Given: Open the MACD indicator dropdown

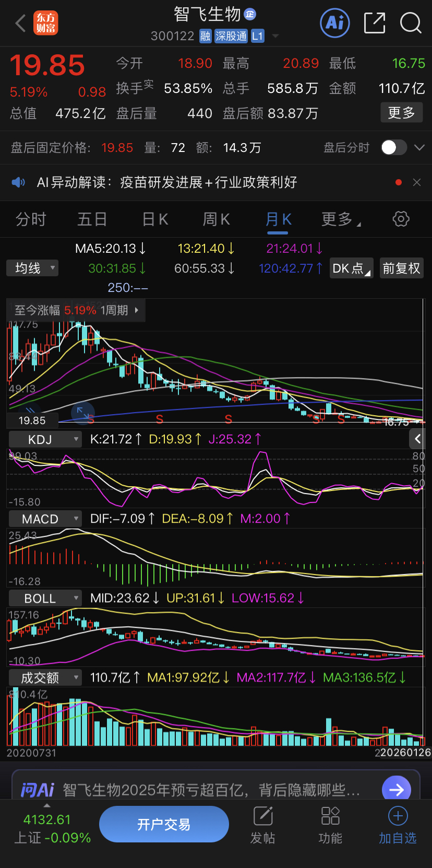Looking at the screenshot, I should (x=44, y=519).
